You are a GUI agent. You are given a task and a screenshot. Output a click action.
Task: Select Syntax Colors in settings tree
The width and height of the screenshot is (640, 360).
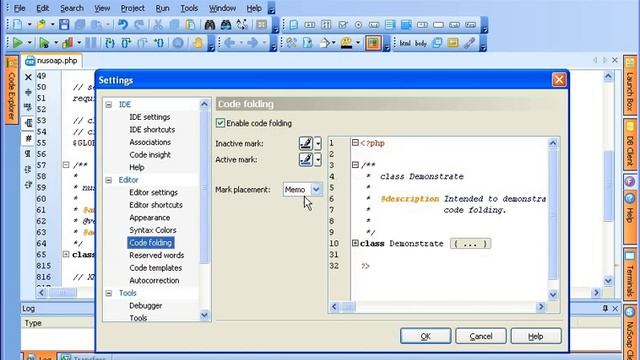[153, 230]
